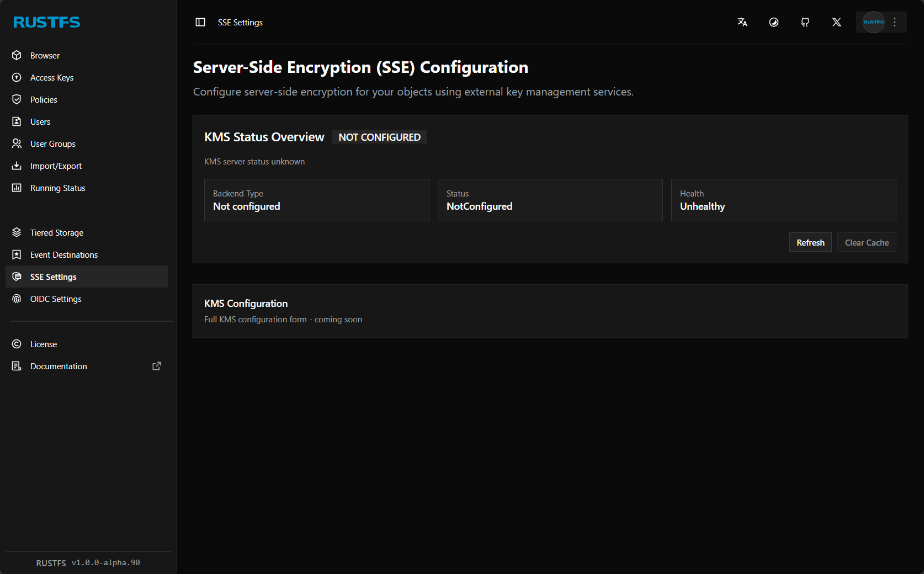Click the RUSTFS user avatar
Viewport: 924px width, 574px height.
coord(873,22)
